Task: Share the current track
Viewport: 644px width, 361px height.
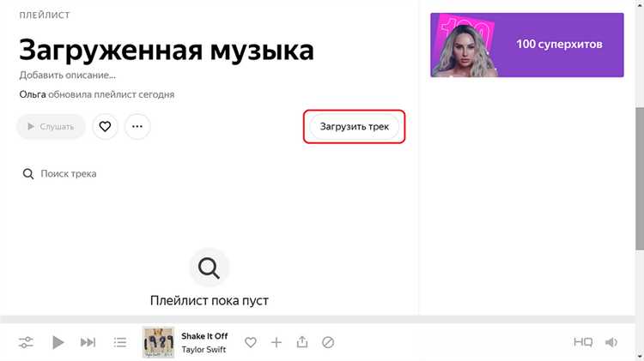Action: [302, 342]
